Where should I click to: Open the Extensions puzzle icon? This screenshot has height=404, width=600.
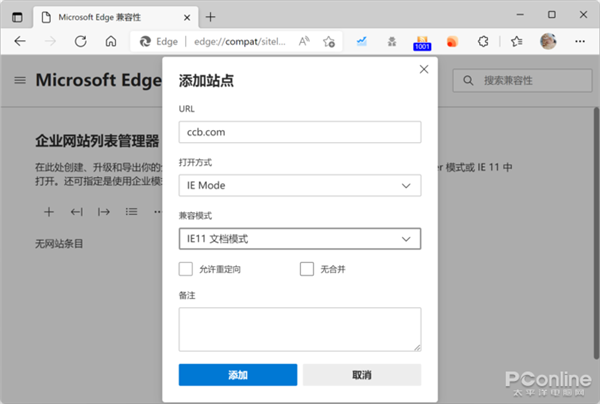482,42
